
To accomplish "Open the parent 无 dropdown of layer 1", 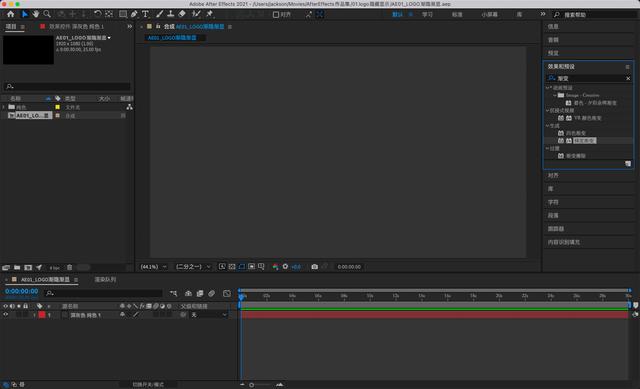I will tap(208, 315).
